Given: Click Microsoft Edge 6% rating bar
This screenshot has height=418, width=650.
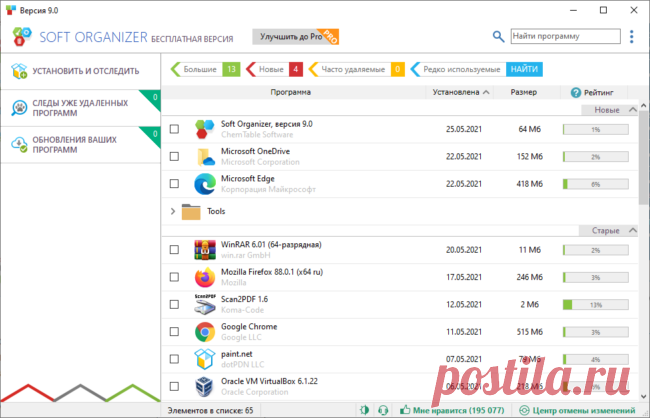Looking at the screenshot, I should tap(595, 184).
